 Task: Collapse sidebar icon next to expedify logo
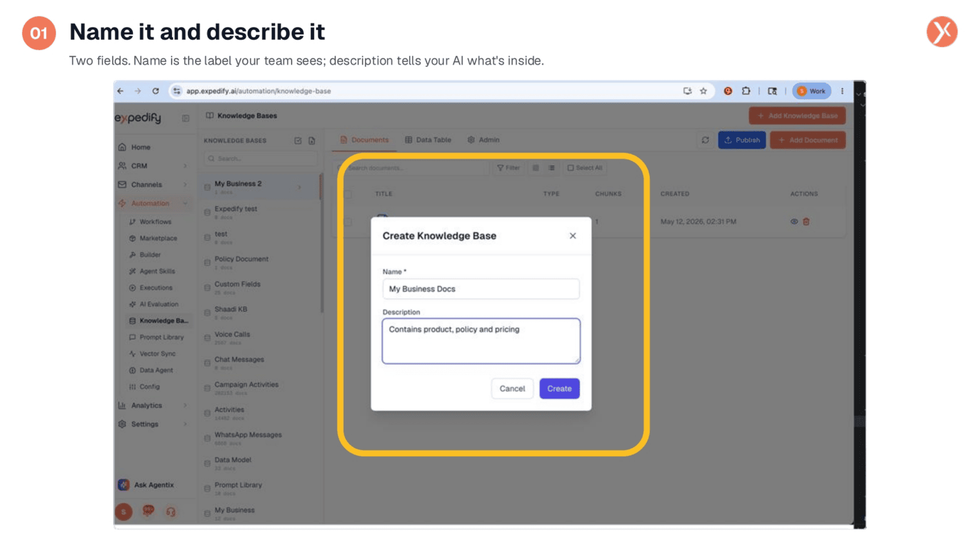(186, 118)
